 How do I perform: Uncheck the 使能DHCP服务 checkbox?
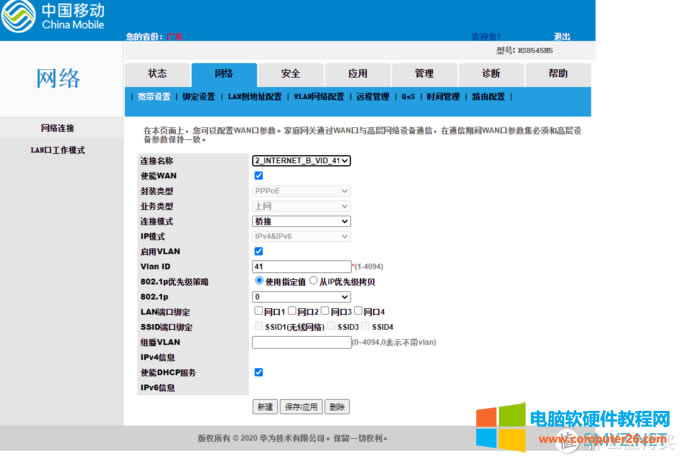click(x=259, y=372)
